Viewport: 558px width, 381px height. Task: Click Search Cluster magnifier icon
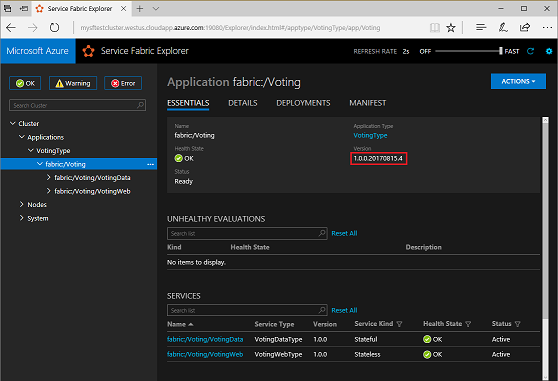point(141,105)
